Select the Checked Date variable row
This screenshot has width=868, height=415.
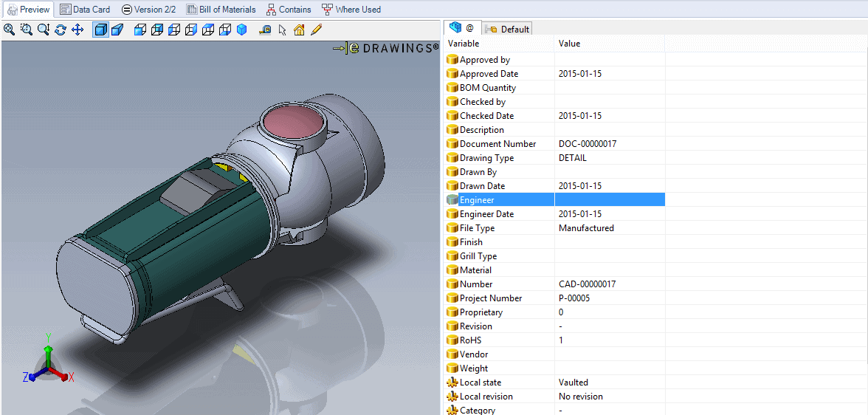[554, 116]
